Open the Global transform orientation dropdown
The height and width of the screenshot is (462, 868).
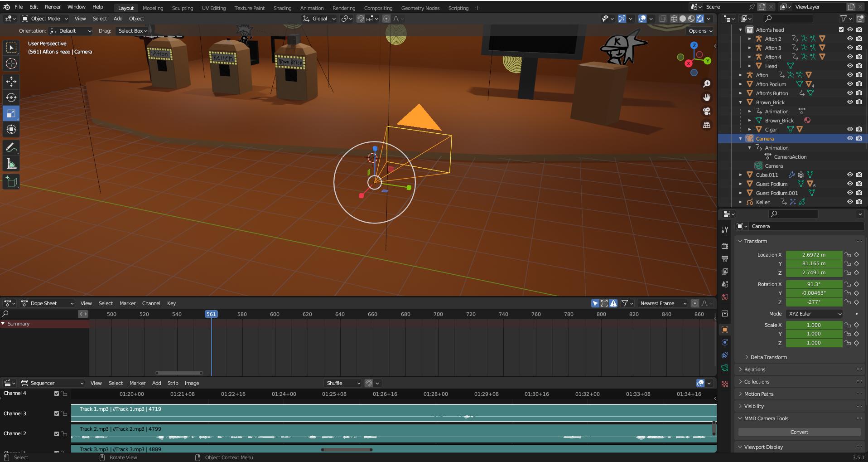[319, 19]
